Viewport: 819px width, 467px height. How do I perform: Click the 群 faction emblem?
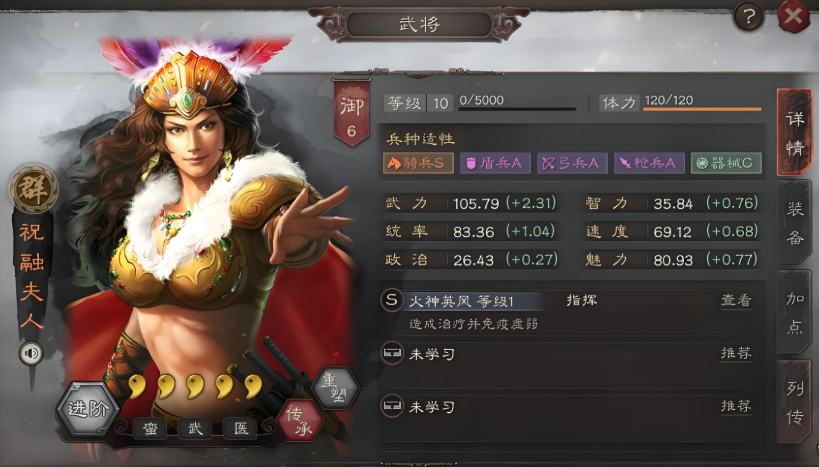(33, 189)
